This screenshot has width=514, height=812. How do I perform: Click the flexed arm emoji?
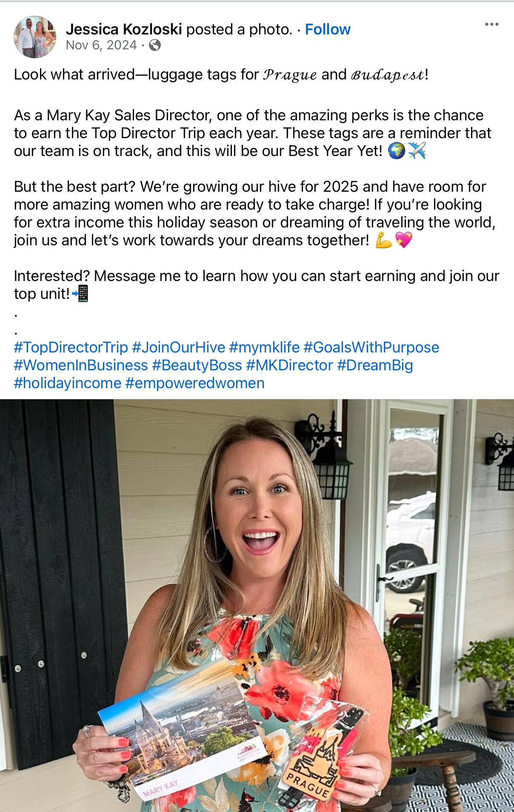click(x=383, y=240)
